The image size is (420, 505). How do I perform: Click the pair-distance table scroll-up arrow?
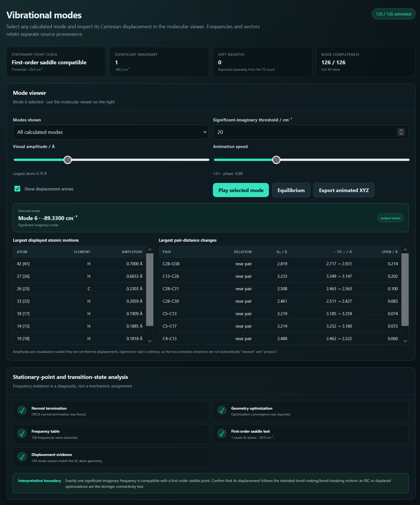tap(405, 249)
